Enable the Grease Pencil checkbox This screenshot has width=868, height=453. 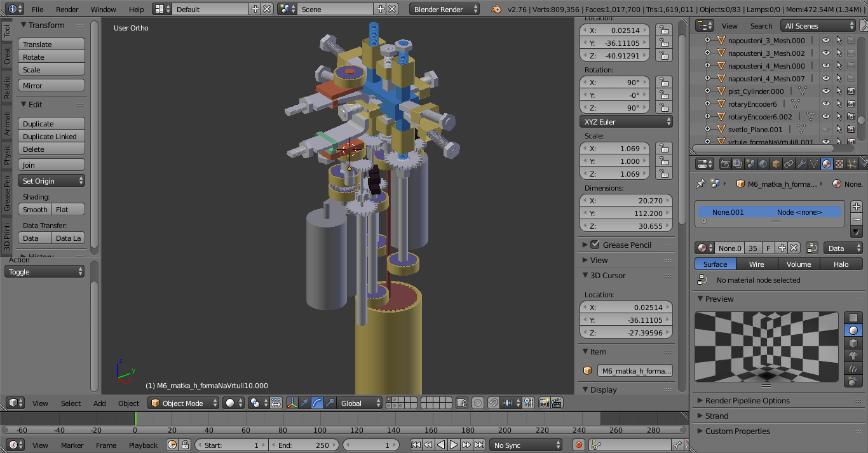(595, 245)
